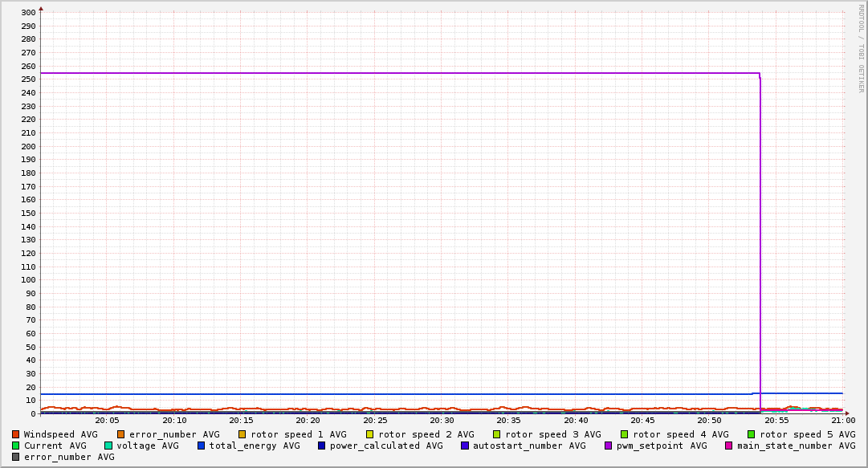Click the 20:05 time axis label

pos(108,421)
